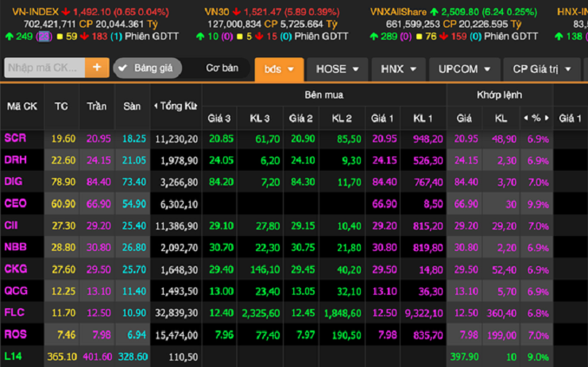Click the VNXAllShare index label
Screen dimensions: 588x367
coord(398,12)
